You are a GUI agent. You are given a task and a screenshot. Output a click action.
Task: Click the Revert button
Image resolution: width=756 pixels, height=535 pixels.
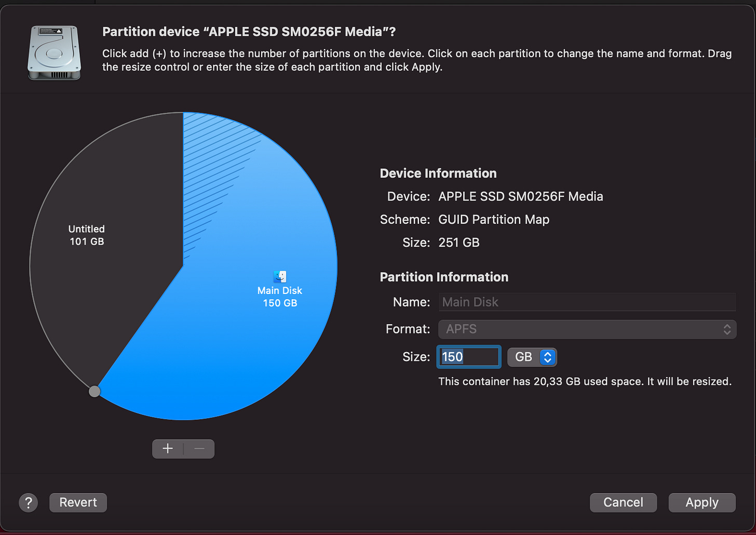click(78, 503)
